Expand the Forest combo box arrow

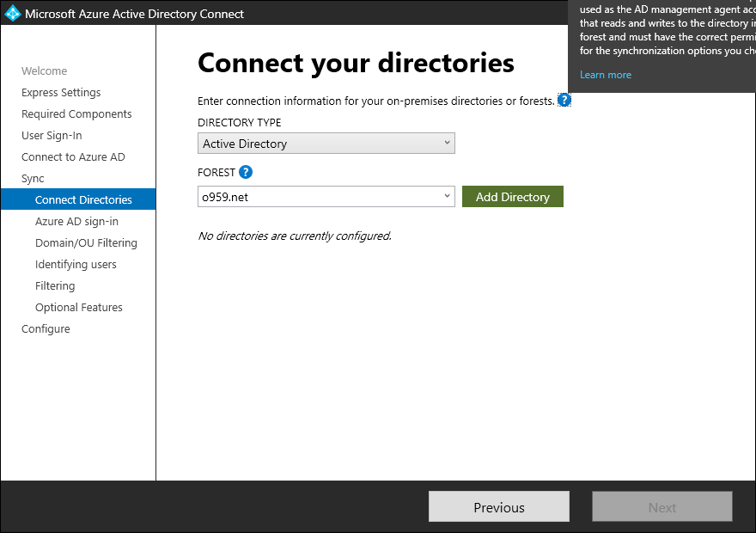tap(447, 196)
